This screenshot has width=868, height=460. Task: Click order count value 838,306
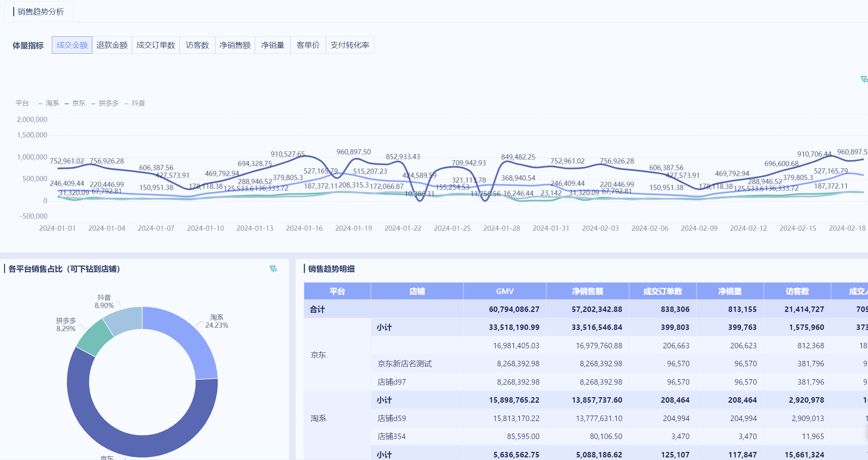tap(675, 309)
